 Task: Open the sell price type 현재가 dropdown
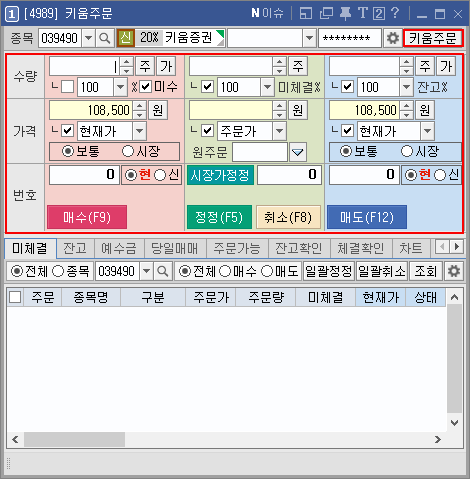(427, 131)
